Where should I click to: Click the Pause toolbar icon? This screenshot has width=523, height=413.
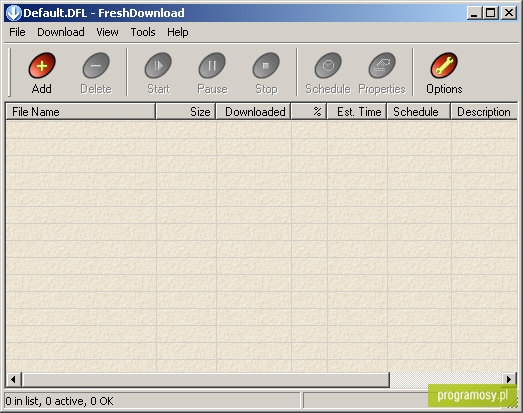click(x=212, y=65)
